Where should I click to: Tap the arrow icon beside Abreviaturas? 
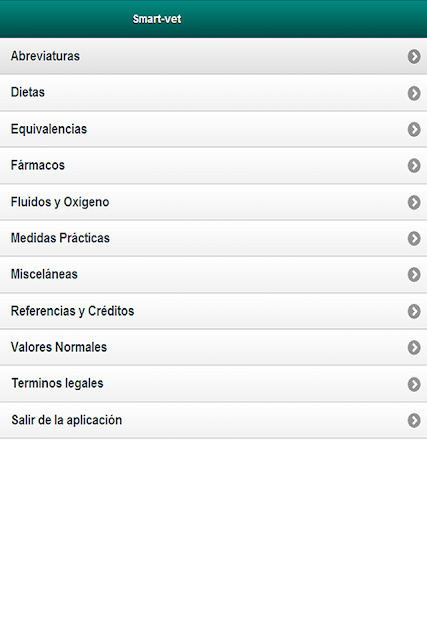[x=414, y=56]
